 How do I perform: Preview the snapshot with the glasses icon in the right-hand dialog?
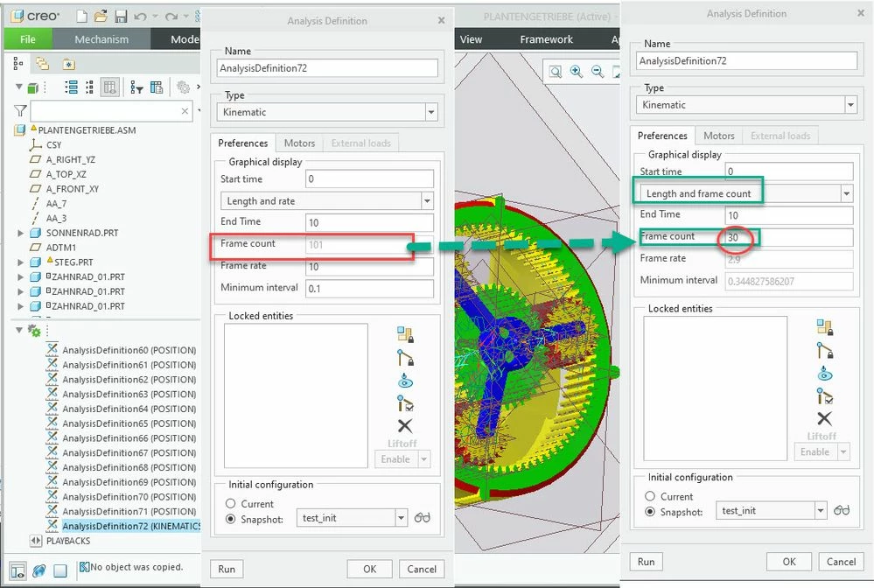tap(842, 510)
